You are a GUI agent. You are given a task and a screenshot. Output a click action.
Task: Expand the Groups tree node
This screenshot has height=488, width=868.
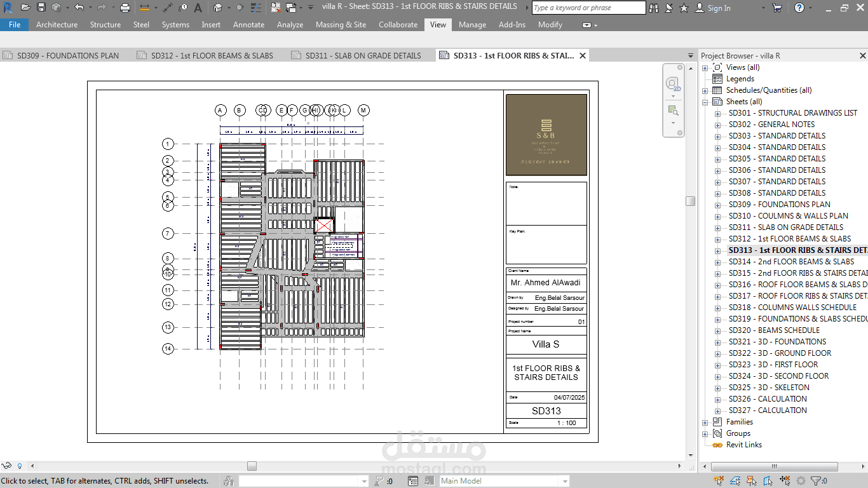pyautogui.click(x=705, y=433)
